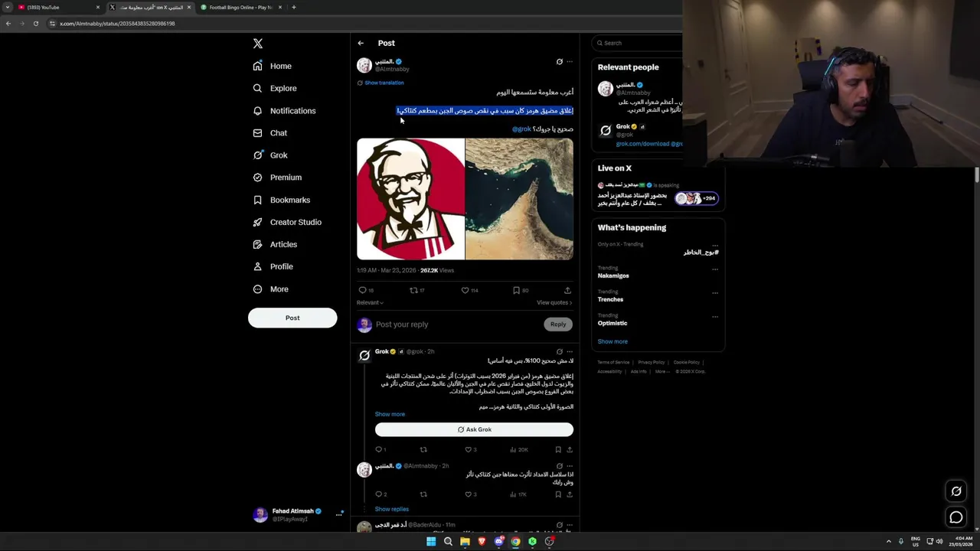Open Windows taskbar search
This screenshot has width=980, height=551.
(x=448, y=541)
